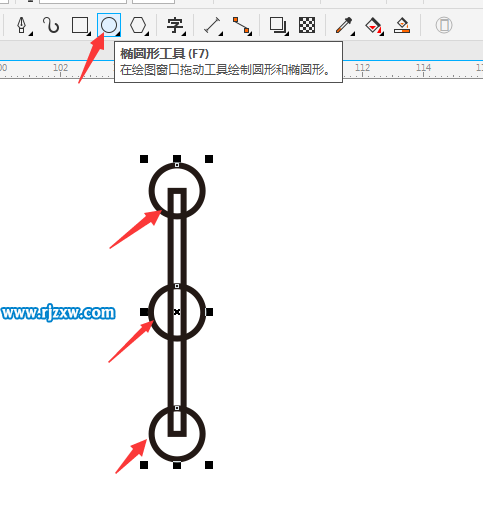Click the 112 mark on horizontal ruler
483x506 pixels.
click(362, 68)
